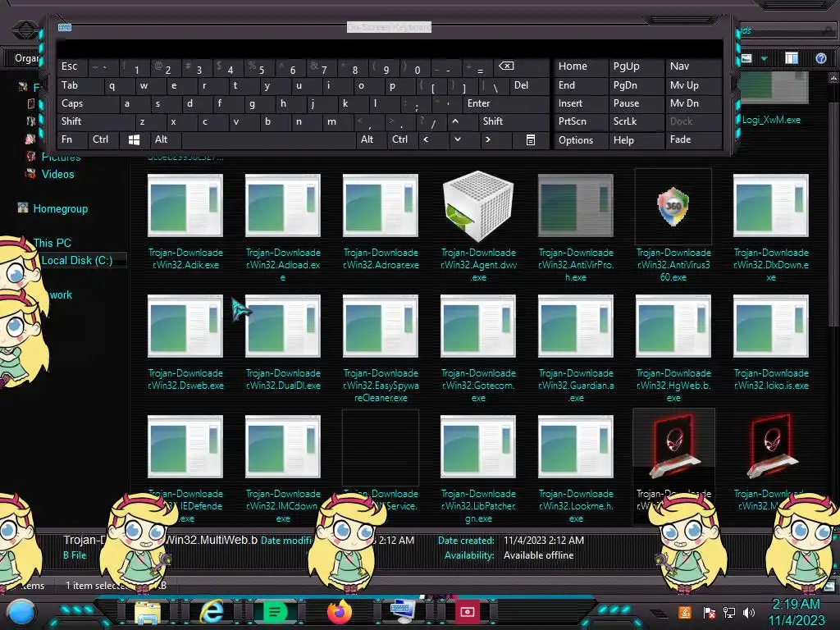Toggle the Fade key
Screen dimensions: 840x630
(693, 139)
